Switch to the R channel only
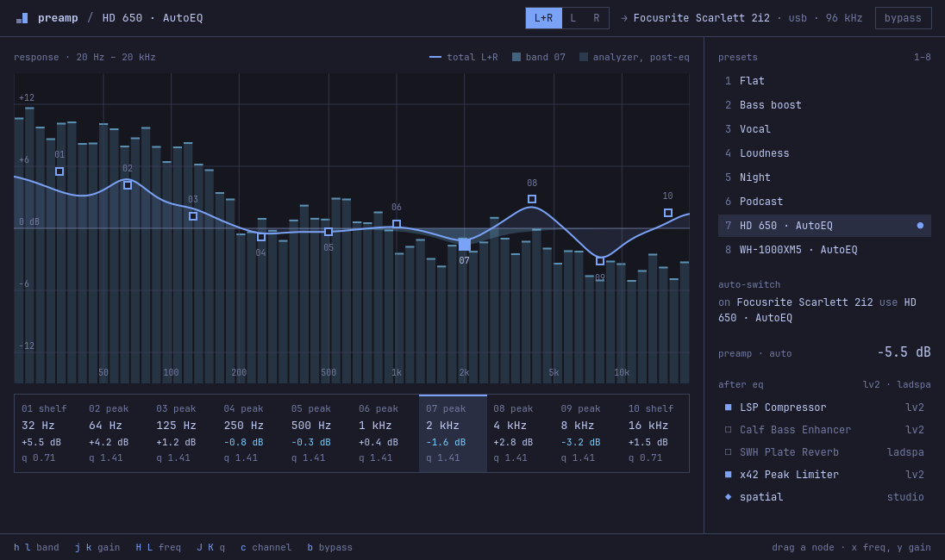Screen dimensions: 945x560 (x=597, y=18)
